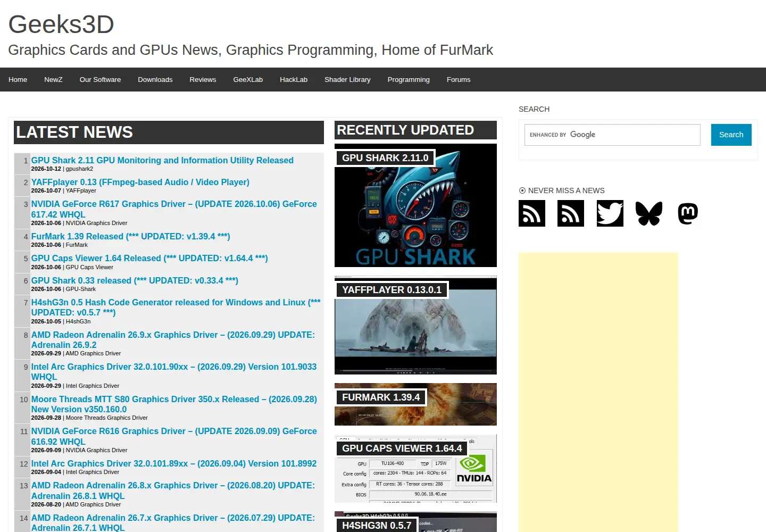The height and width of the screenshot is (532, 766).
Task: Click the Geeks3D site title
Action: pos(61,24)
